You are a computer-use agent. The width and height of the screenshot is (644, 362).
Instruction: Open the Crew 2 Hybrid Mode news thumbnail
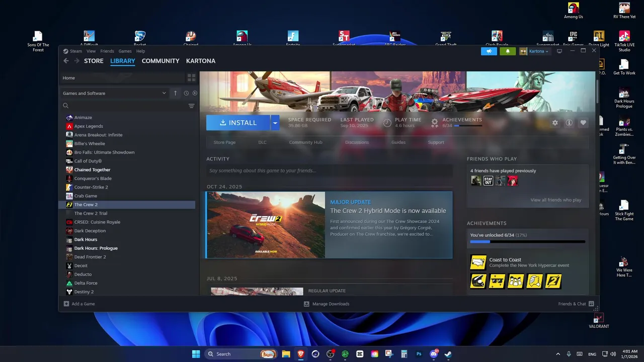(x=266, y=225)
